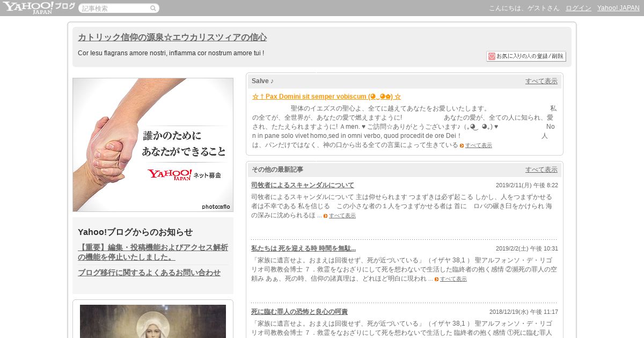Open Pax Domini sit semper vobiscum post
The image size is (644, 338).
[x=326, y=97]
